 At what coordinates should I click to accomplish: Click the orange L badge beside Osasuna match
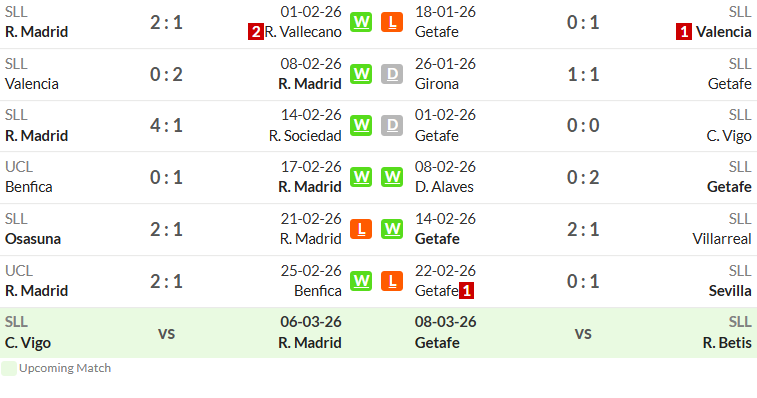coord(361,229)
